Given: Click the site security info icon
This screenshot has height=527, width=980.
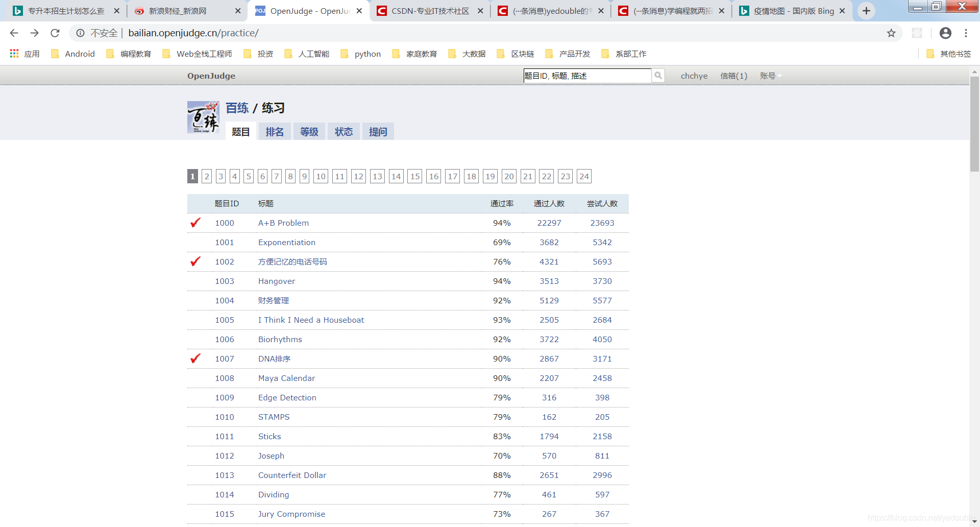Looking at the screenshot, I should 80,33.
